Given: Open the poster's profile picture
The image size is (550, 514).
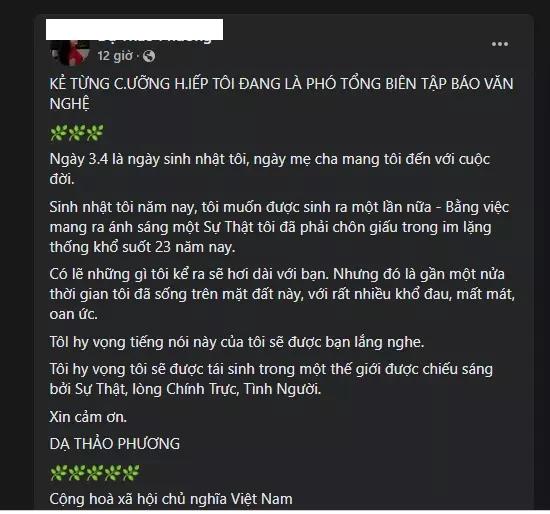Looking at the screenshot, I should (70, 53).
